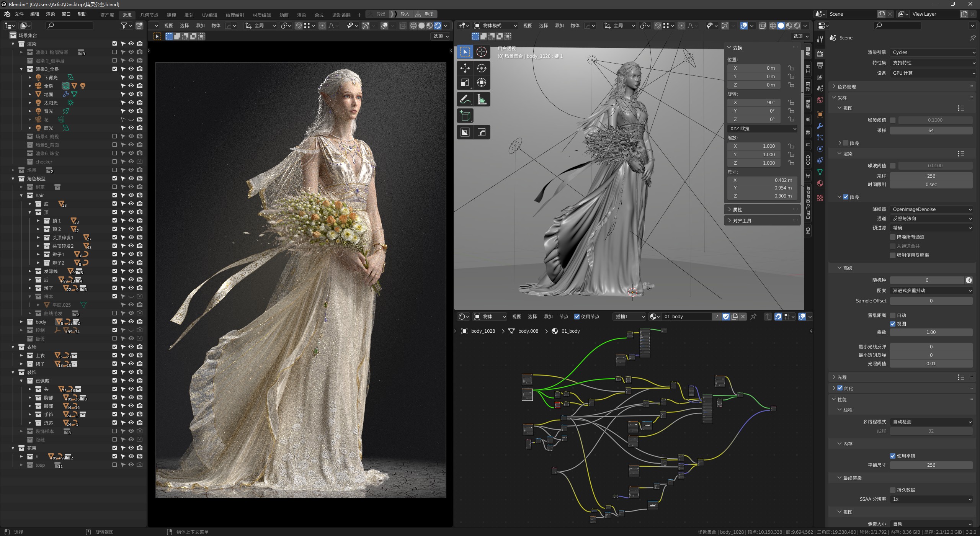Toggle the 使用平铺 checkbox
Image resolution: width=980 pixels, height=536 pixels.
click(x=893, y=456)
